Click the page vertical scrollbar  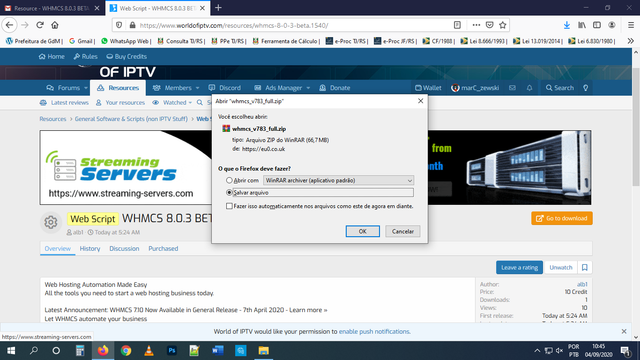[x=636, y=127]
